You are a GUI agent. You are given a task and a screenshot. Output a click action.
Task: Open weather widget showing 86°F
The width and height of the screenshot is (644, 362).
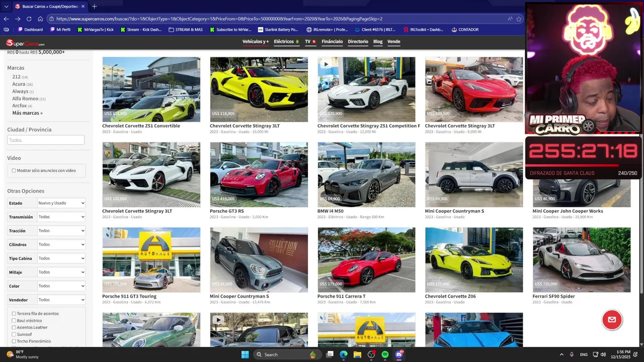click(x=22, y=354)
